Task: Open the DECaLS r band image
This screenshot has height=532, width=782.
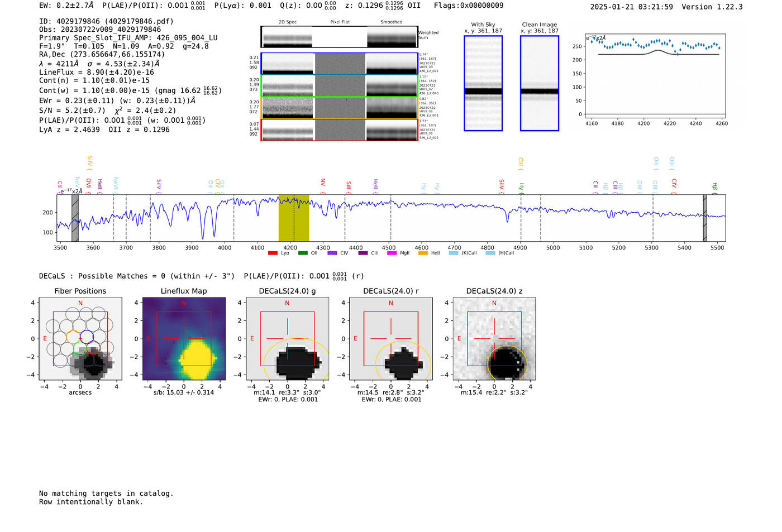Action: (391, 339)
